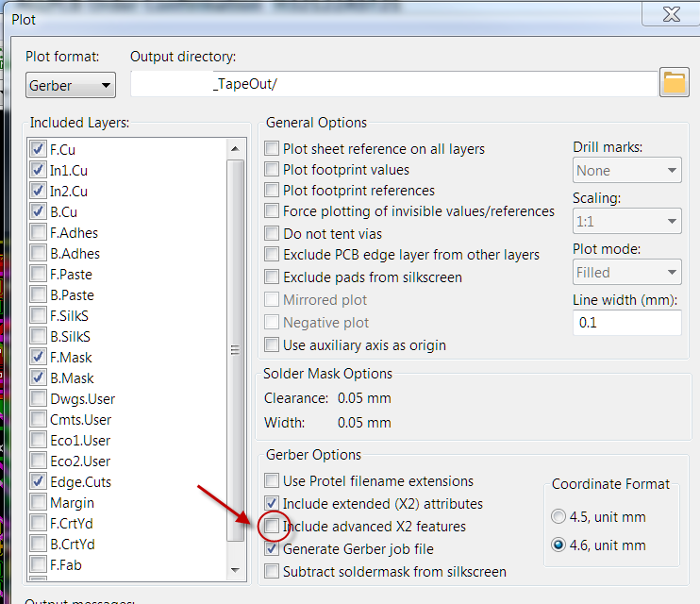
Task: Open the Plot mode dropdown
Action: pyautogui.click(x=626, y=272)
